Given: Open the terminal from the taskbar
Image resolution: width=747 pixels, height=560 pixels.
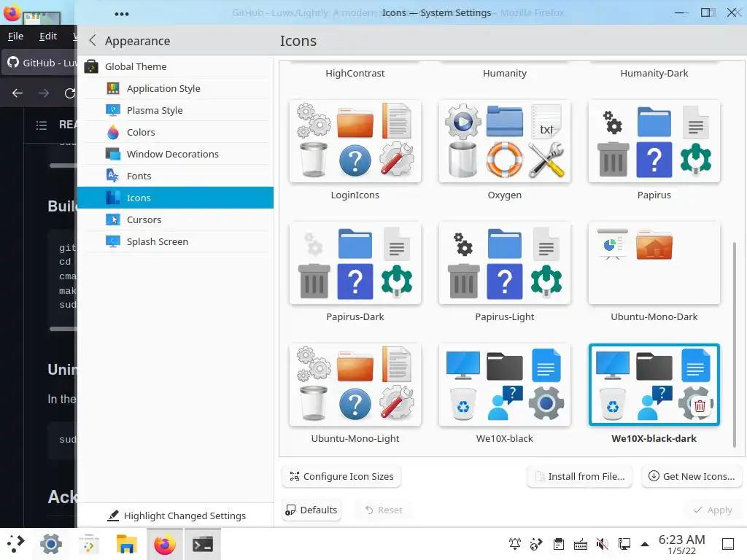Looking at the screenshot, I should click(x=203, y=544).
